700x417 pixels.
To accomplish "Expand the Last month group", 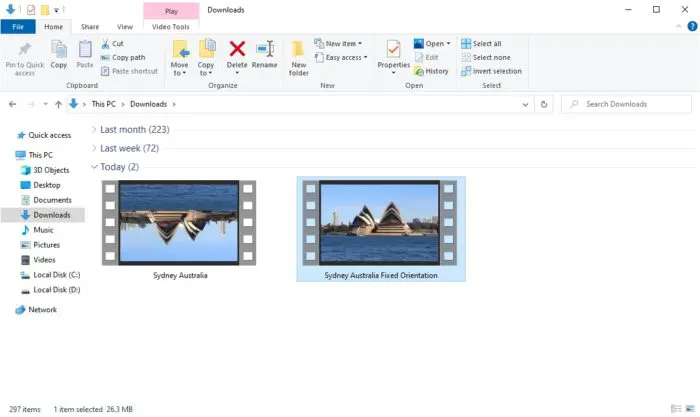I will click(x=94, y=129).
